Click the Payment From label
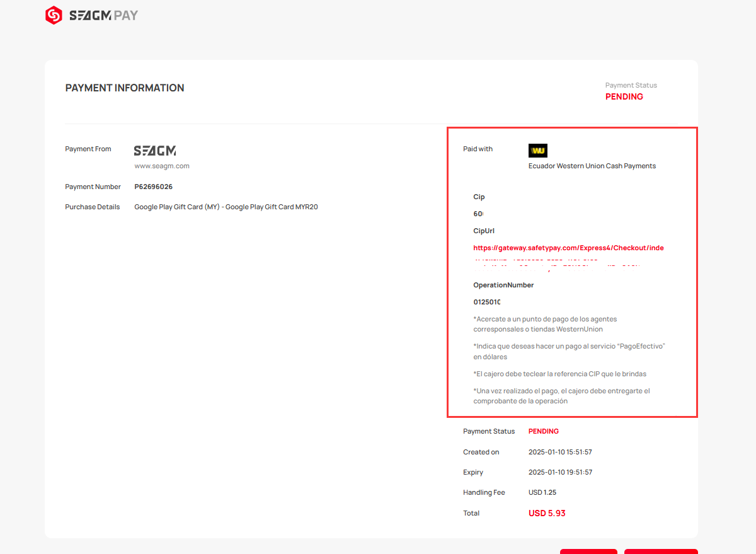This screenshot has height=554, width=756. point(88,149)
